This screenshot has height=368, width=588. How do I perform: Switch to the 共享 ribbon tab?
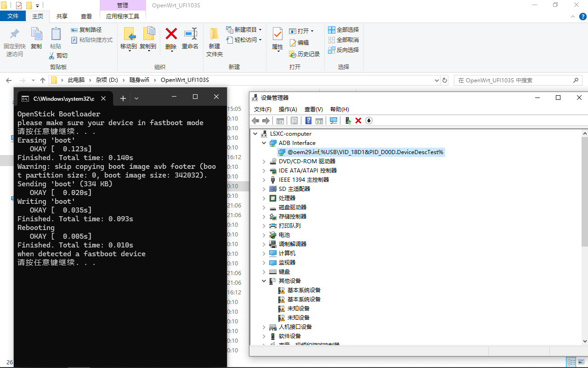pyautogui.click(x=62, y=16)
